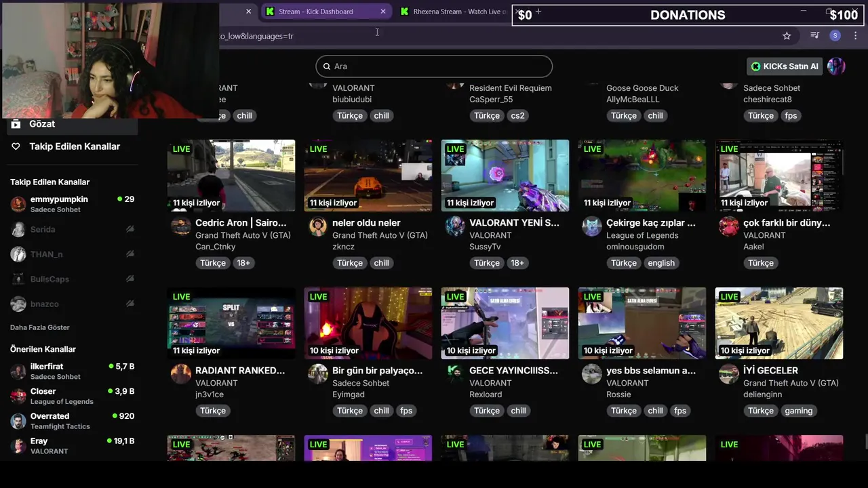Open Serida channel avatar in sidebar
Viewport: 868px width, 488px height.
pos(18,230)
